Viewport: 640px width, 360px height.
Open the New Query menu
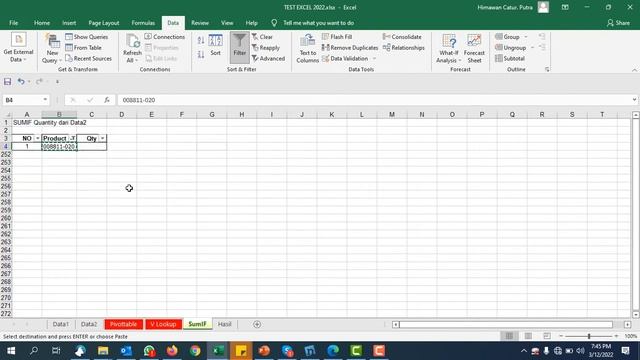pyautogui.click(x=52, y=49)
